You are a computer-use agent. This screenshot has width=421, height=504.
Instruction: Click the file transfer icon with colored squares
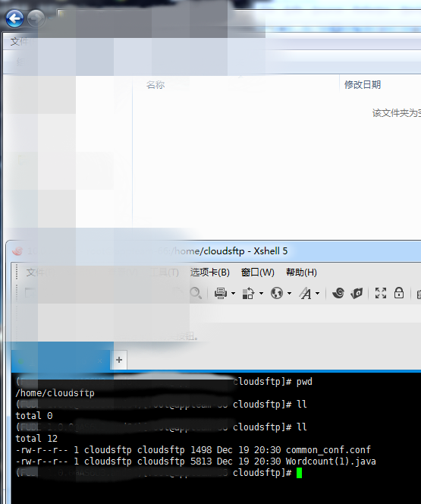click(x=248, y=293)
